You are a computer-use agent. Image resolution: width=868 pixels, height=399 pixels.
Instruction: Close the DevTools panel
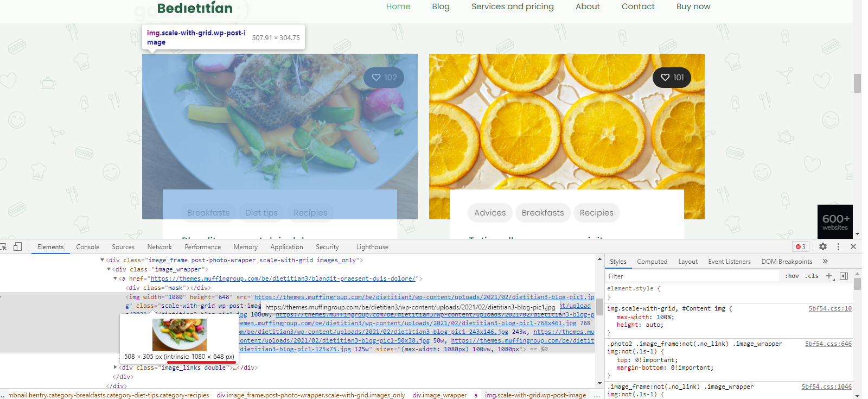pos(853,246)
